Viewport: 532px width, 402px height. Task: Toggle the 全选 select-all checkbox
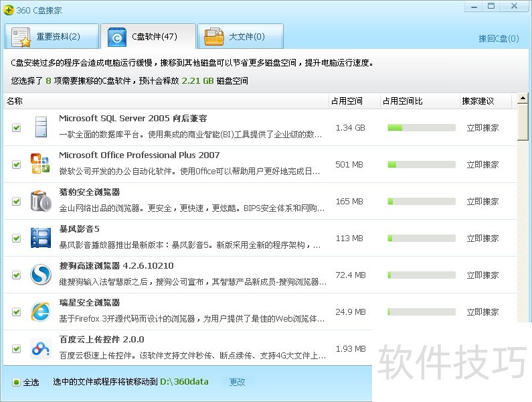coord(16,383)
